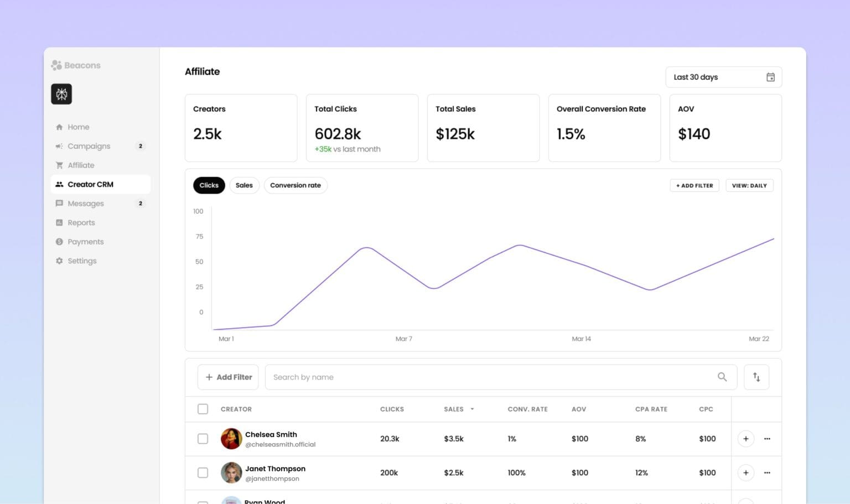850x504 pixels.
Task: Toggle the select-all creators checkbox
Action: coord(203,409)
